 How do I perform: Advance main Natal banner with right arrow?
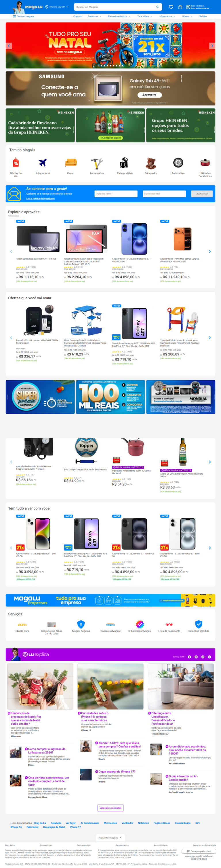(x=212, y=45)
